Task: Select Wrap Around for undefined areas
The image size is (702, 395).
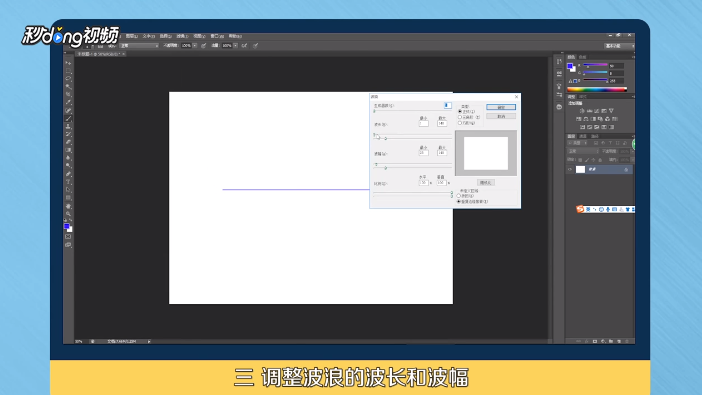Action: pos(458,196)
